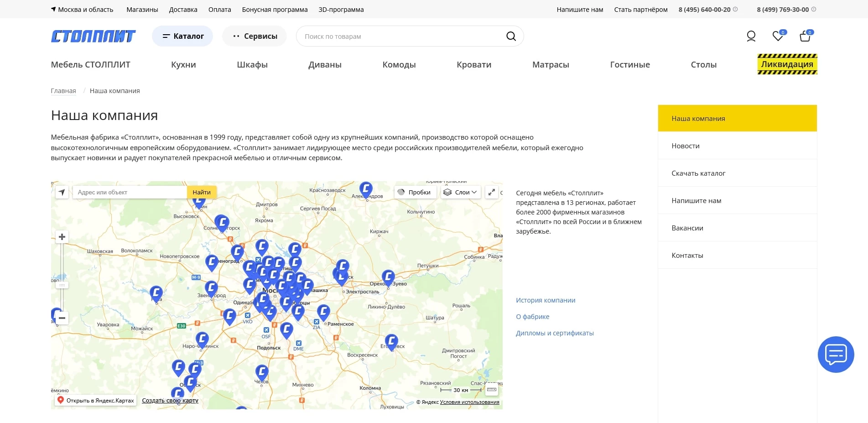Zoom out on the map
The width and height of the screenshot is (868, 423).
62,318
